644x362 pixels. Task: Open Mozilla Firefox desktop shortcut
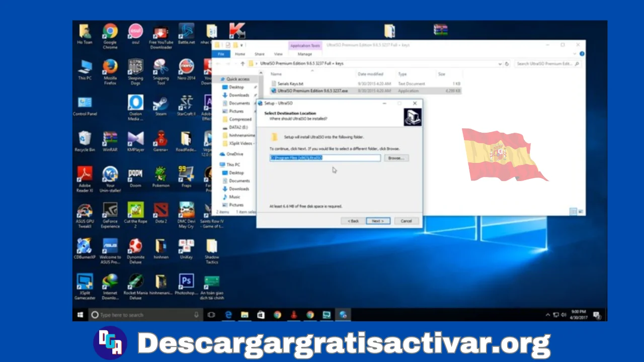pyautogui.click(x=110, y=72)
